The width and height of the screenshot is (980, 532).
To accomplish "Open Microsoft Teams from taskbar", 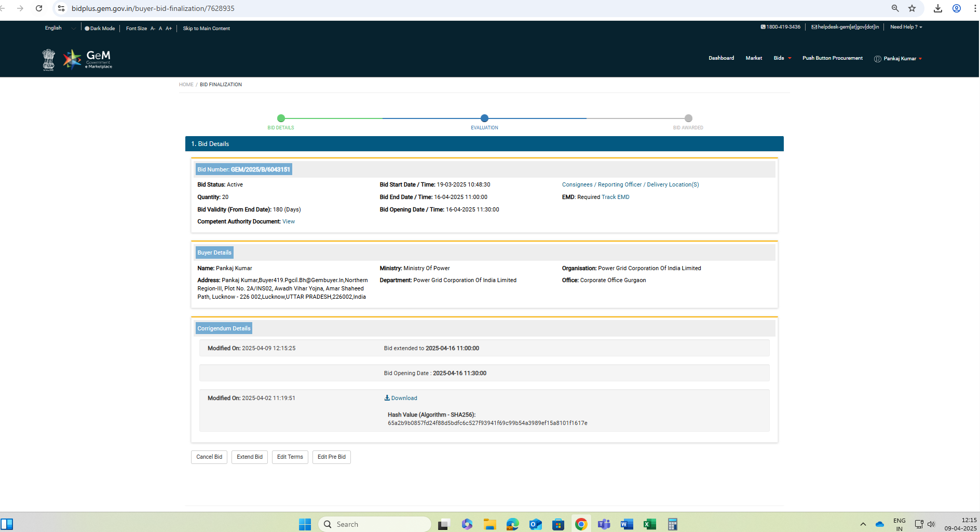I will pyautogui.click(x=604, y=524).
